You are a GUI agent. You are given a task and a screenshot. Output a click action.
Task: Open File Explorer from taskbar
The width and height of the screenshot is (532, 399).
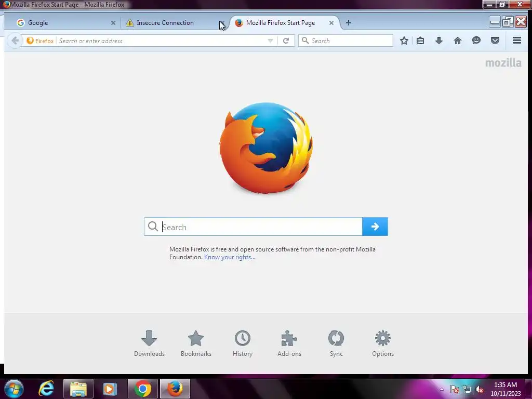point(78,389)
